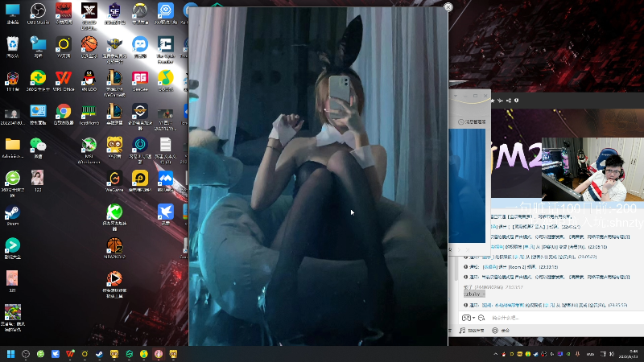644x362 pixels.
Task: Click the Windows Start button
Action: point(11,354)
